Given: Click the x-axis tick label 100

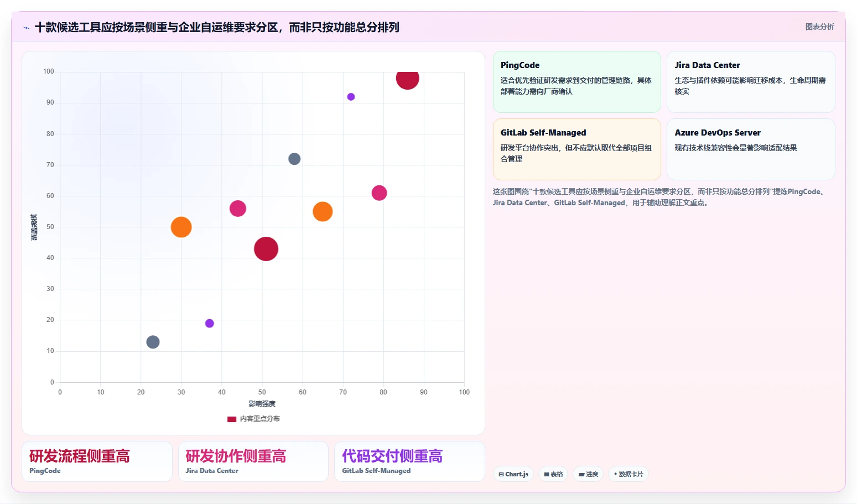Looking at the screenshot, I should (464, 392).
